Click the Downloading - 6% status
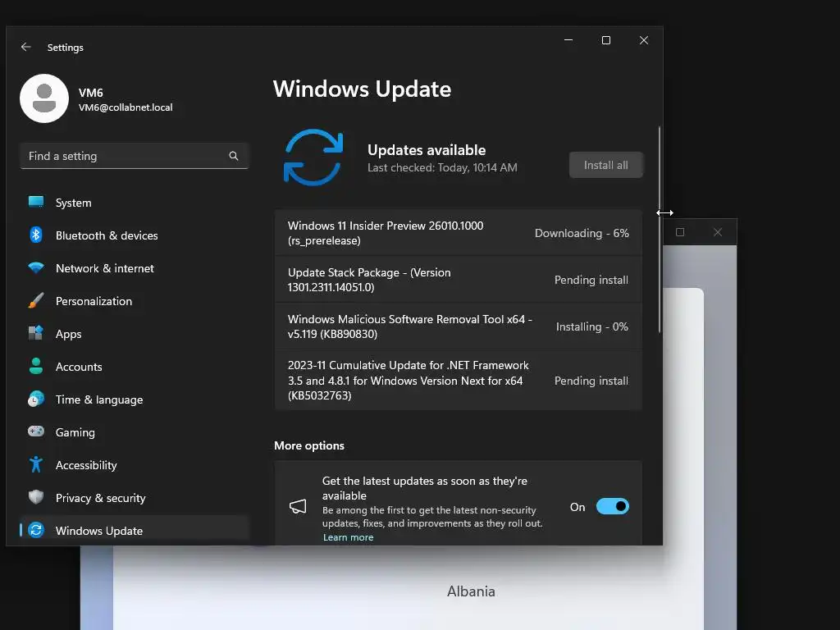Screen dimensions: 840x630 582,233
